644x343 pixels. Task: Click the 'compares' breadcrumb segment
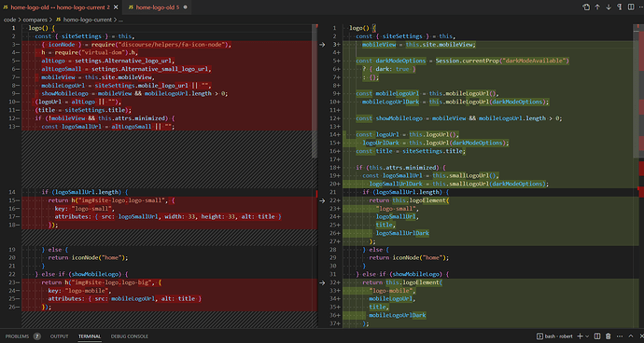click(35, 20)
